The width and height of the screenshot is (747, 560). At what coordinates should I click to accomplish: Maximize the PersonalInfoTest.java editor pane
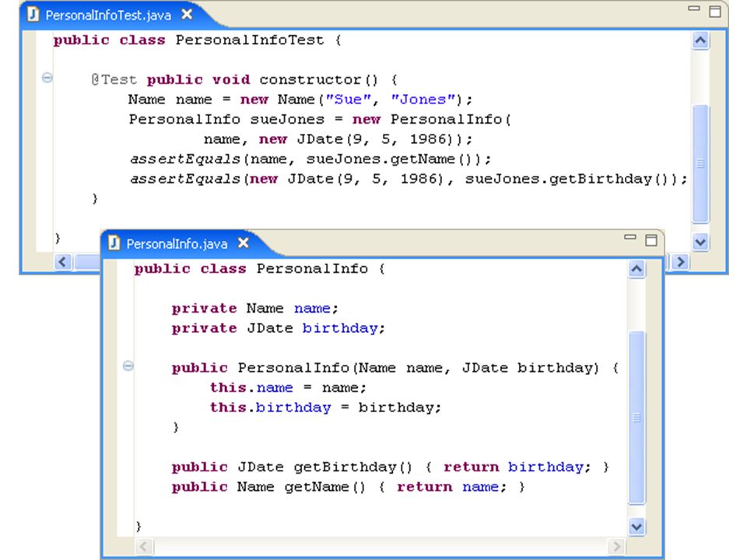click(715, 12)
